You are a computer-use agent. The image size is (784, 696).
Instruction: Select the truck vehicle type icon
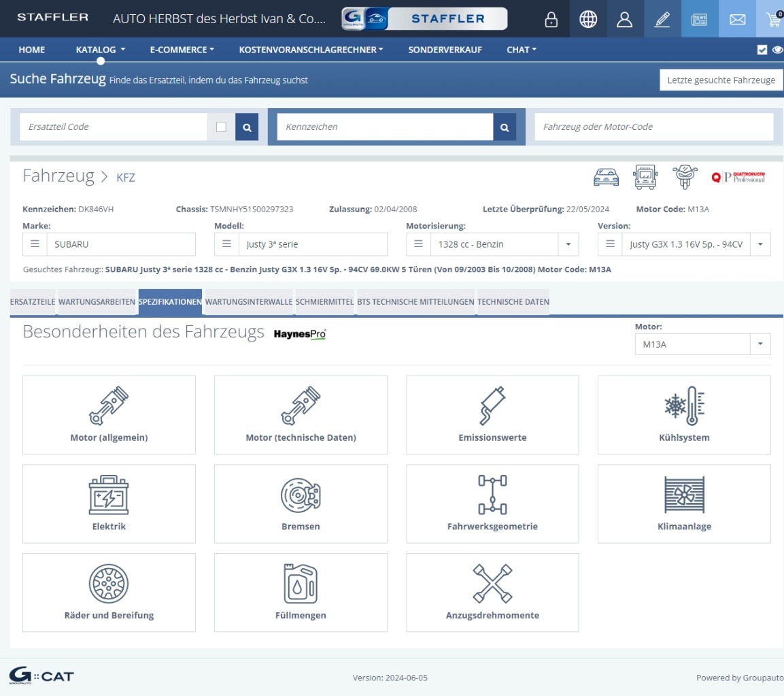tap(645, 177)
